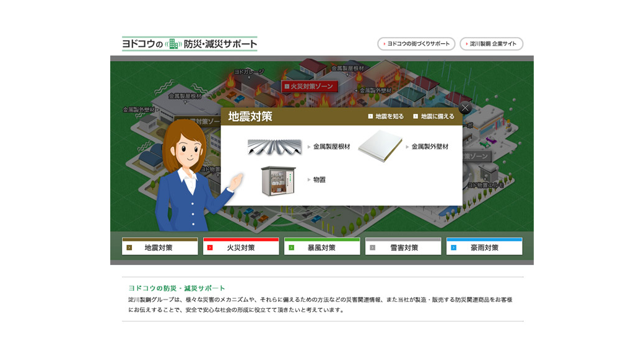This screenshot has height=362, width=644.
Task: Click the building icon in ヨドコウ header logo
Action: click(171, 44)
